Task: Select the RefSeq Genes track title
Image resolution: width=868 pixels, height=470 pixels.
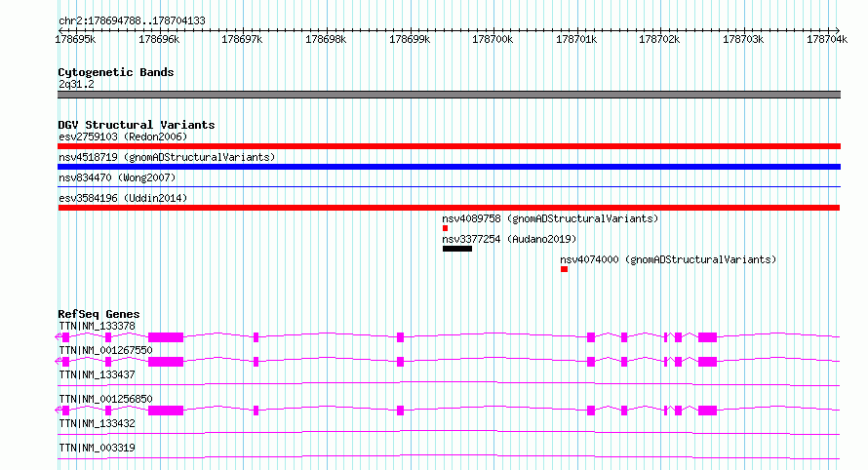Action: (99, 314)
